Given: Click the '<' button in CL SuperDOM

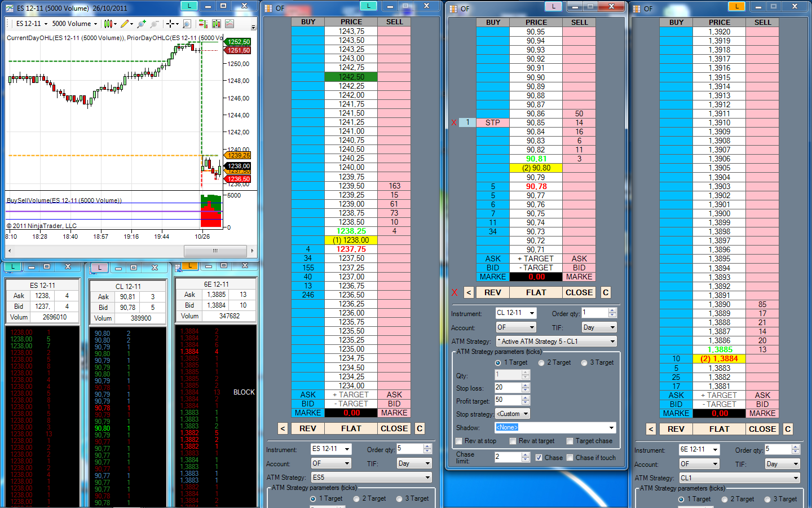Looking at the screenshot, I should point(469,292).
